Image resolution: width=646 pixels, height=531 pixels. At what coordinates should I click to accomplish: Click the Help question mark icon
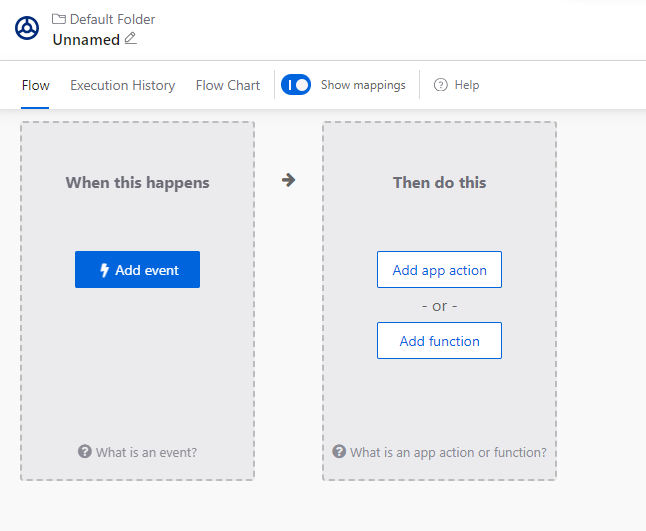(440, 85)
